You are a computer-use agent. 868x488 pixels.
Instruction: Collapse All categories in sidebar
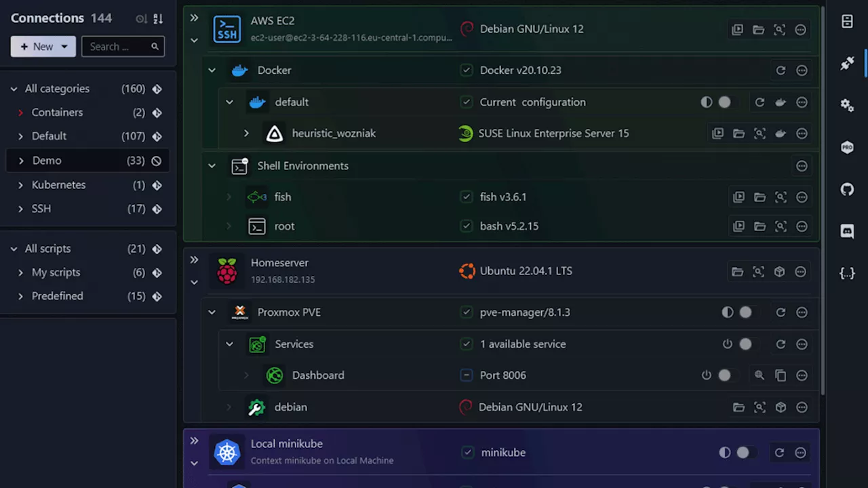14,89
